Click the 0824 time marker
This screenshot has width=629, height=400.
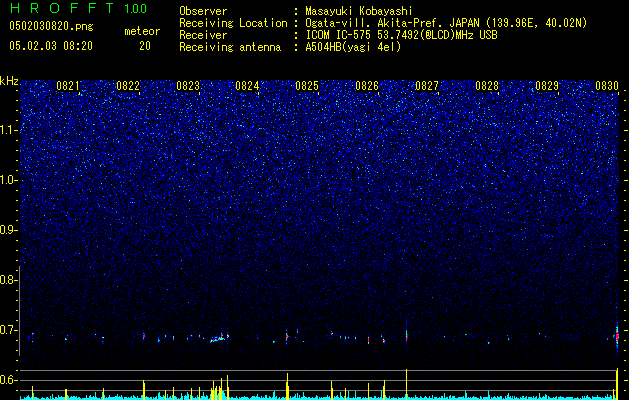[247, 86]
